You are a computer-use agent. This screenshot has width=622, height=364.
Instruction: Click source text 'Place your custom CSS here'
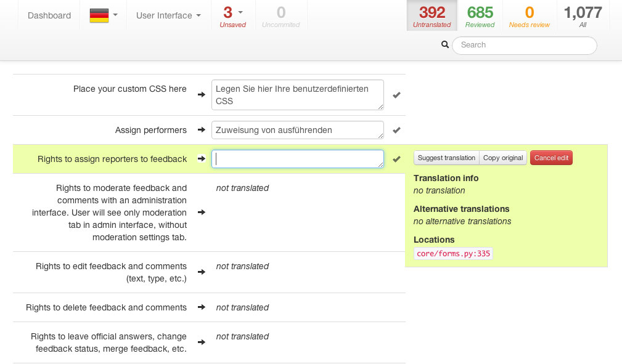pyautogui.click(x=129, y=89)
